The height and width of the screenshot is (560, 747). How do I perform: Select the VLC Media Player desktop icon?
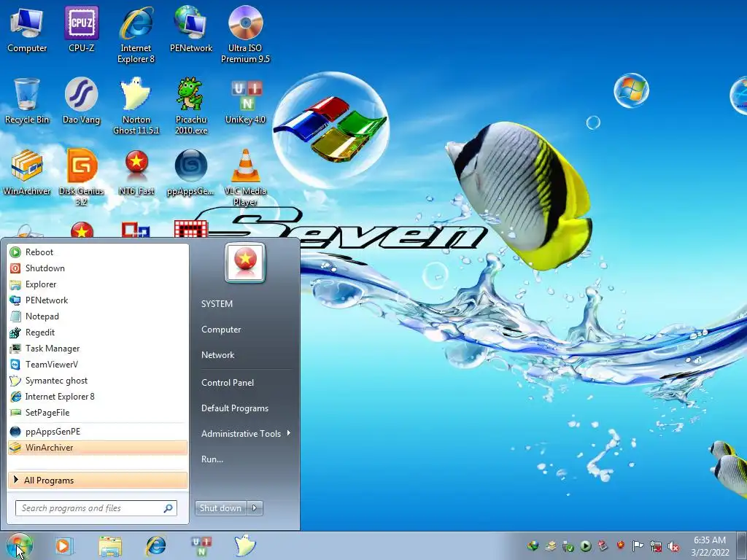point(245,177)
